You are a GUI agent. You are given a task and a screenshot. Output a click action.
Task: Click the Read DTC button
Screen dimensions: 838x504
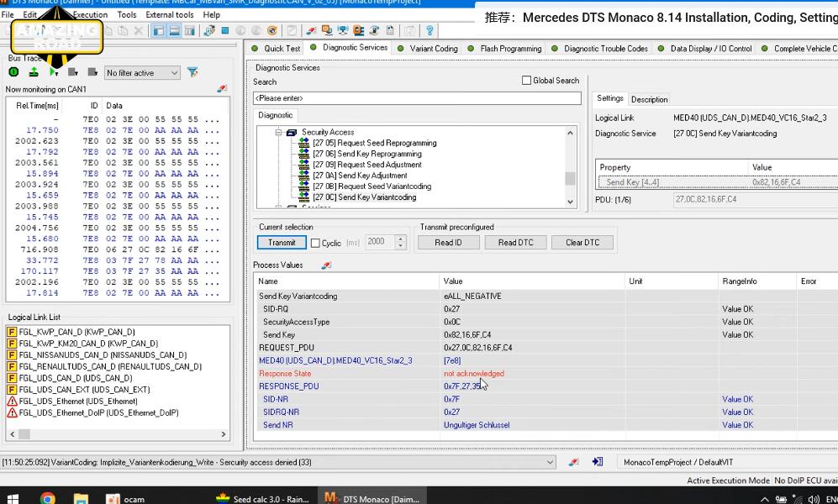[516, 243]
